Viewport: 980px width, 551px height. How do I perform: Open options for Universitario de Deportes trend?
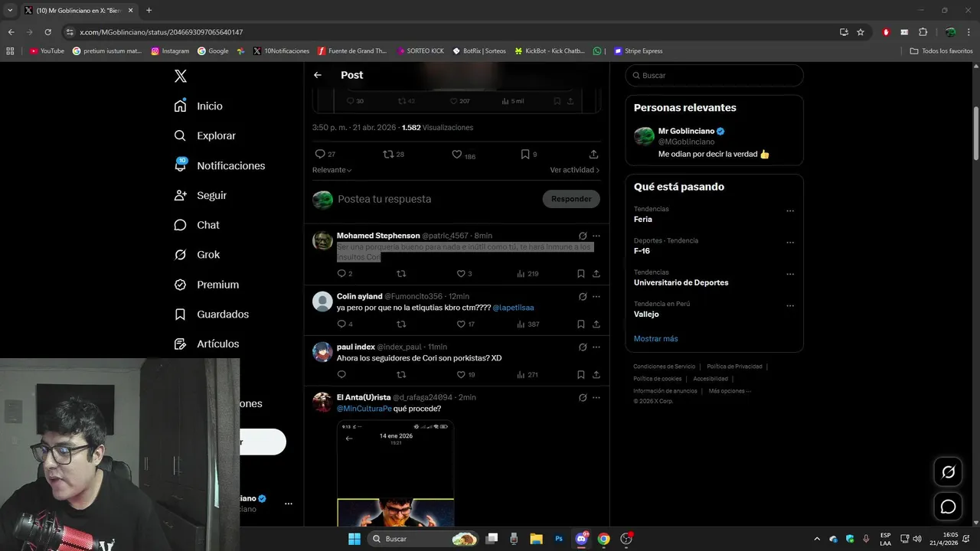click(x=790, y=274)
